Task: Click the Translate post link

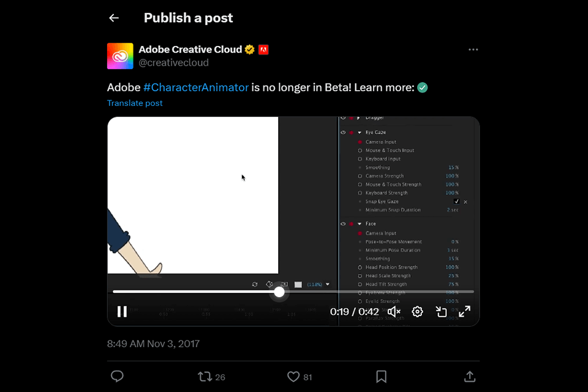Action: 135,103
